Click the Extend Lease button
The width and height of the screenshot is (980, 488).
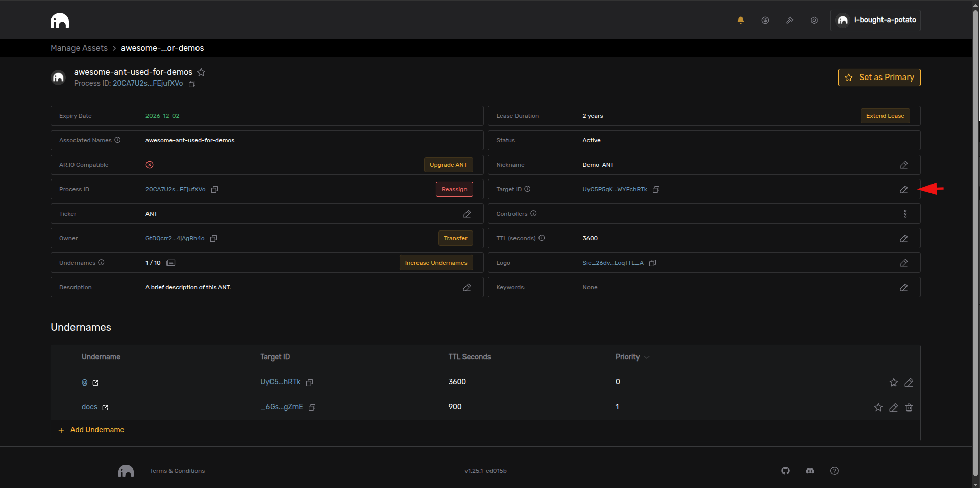coord(885,116)
